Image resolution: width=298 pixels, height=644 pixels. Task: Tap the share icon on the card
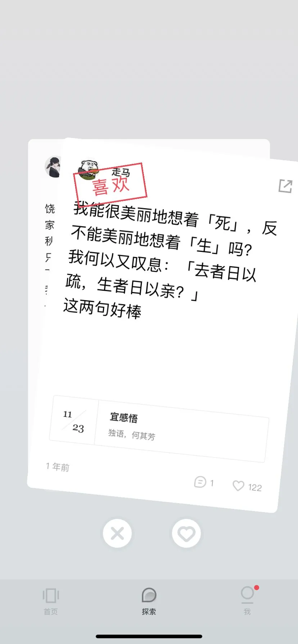[285, 186]
